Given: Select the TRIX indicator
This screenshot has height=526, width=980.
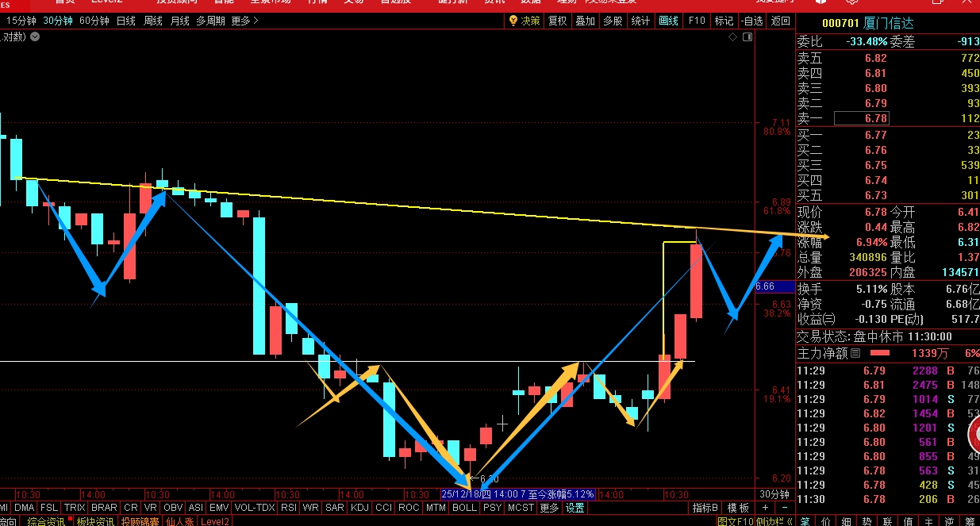Looking at the screenshot, I should point(75,507).
